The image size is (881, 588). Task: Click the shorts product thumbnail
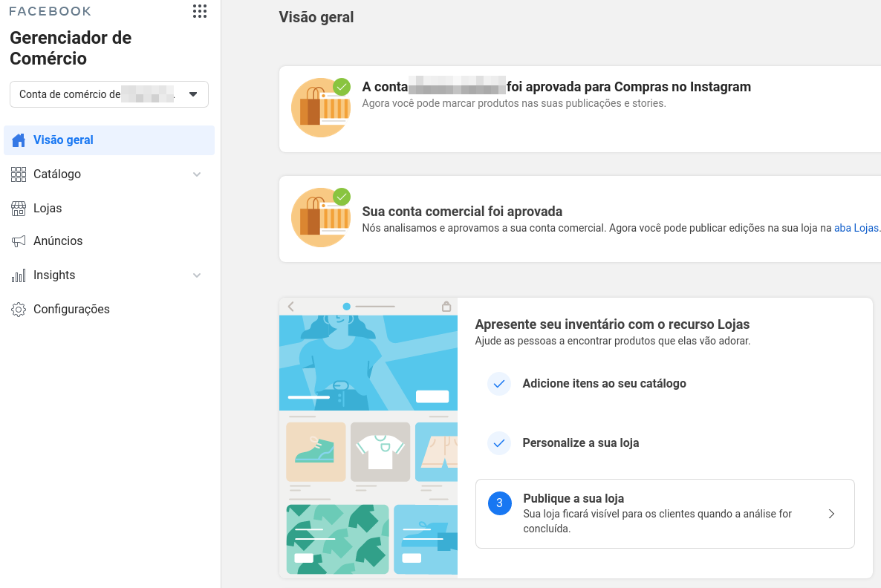(436, 452)
